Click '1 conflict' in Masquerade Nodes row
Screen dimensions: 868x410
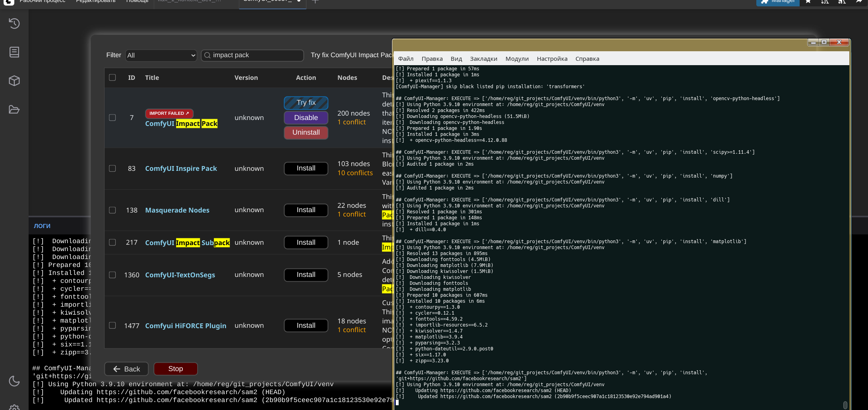coord(351,214)
